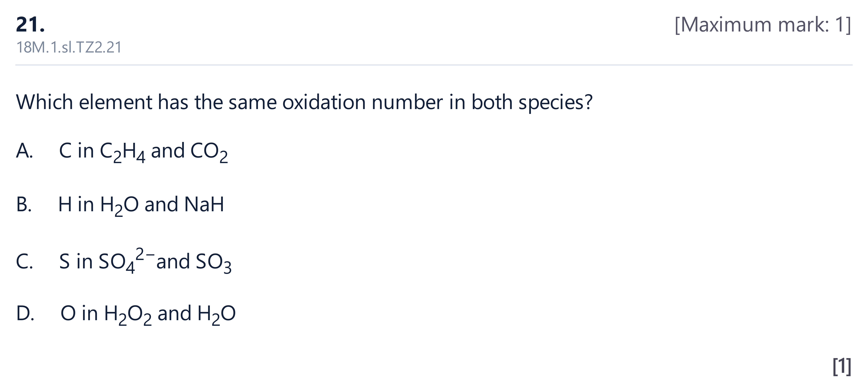This screenshot has height=392, width=868.
Task: Click the oxidation number question text
Action: click(304, 102)
